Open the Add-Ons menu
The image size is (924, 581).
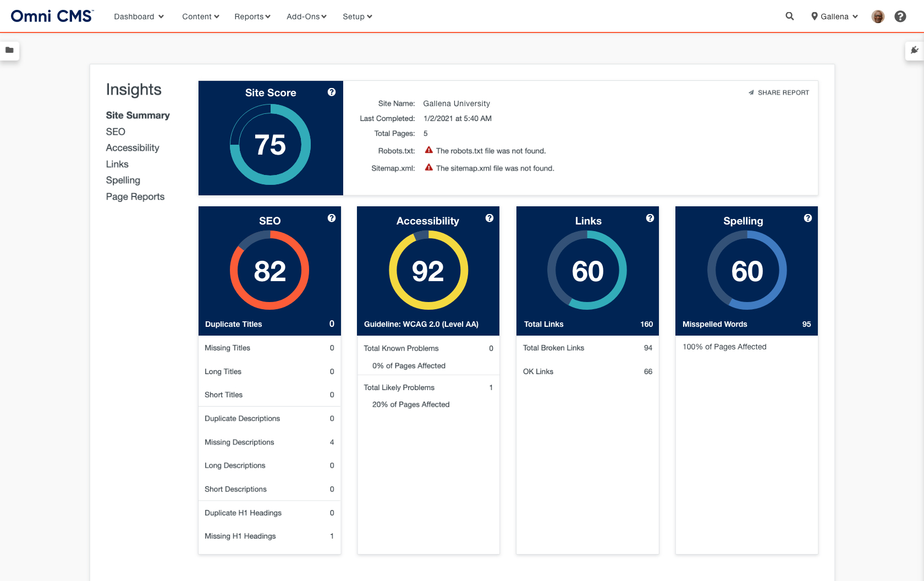click(x=306, y=17)
